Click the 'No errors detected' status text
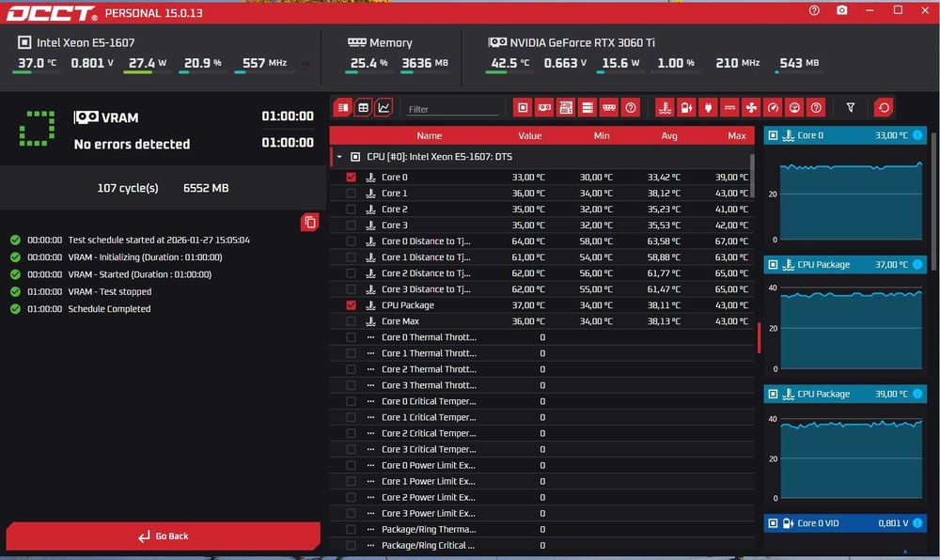This screenshot has height=560, width=940. point(132,145)
